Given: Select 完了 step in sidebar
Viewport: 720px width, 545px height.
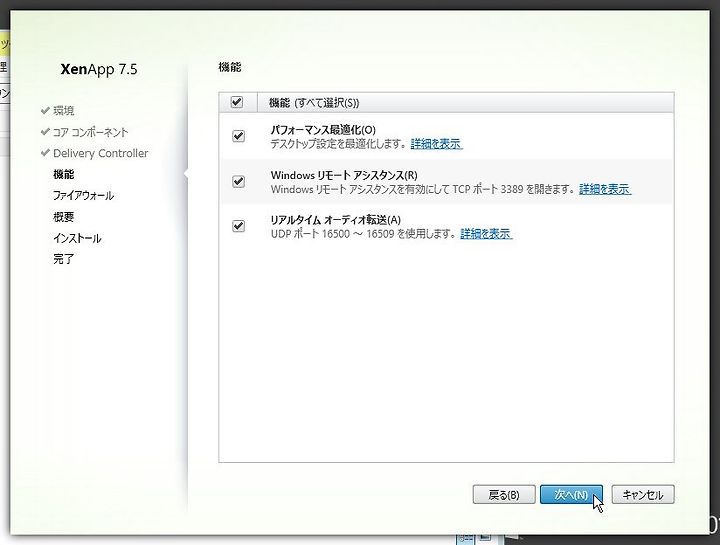Looking at the screenshot, I should (x=63, y=259).
